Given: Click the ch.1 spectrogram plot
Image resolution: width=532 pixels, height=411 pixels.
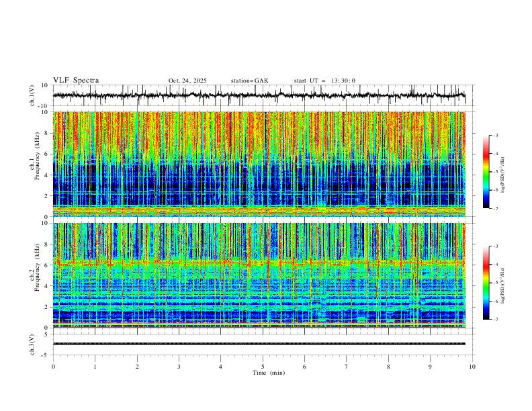Looking at the screenshot, I should 259,164.
